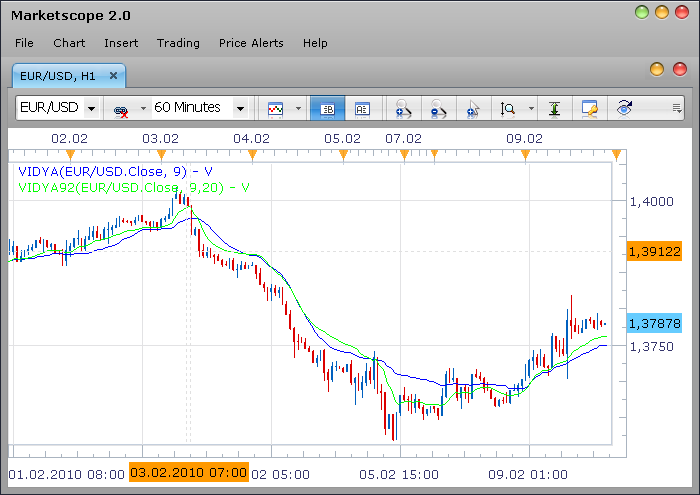The image size is (700, 495).
Task: Click the 09.02 01:00 time axis label
Action: [x=528, y=474]
